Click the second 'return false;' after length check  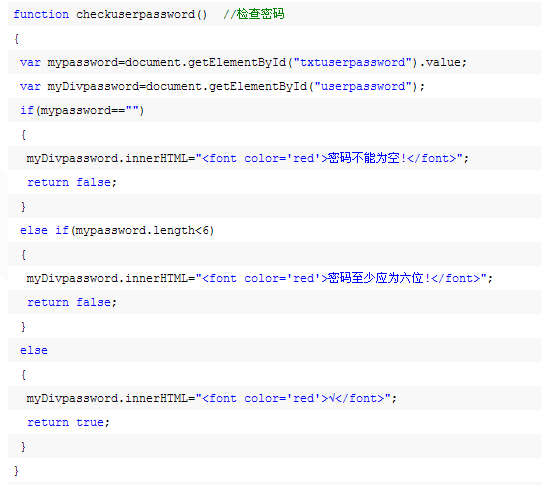(72, 302)
